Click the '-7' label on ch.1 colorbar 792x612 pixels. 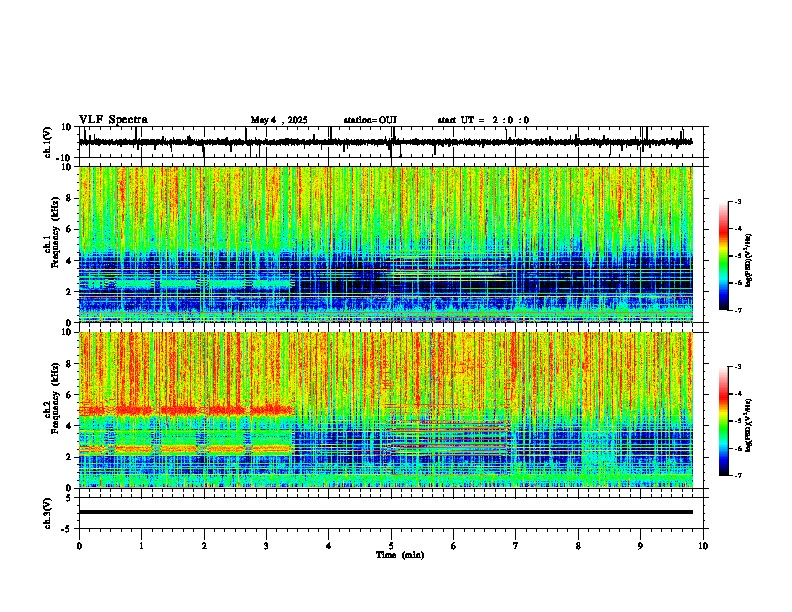(737, 310)
